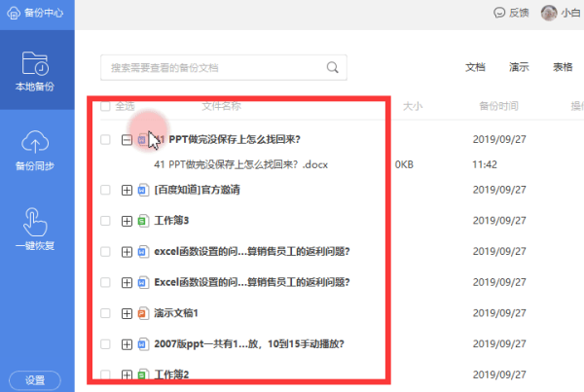Viewport: 584px width, 392px height.
Task: Click the 反馈 feedback link text
Action: (519, 13)
